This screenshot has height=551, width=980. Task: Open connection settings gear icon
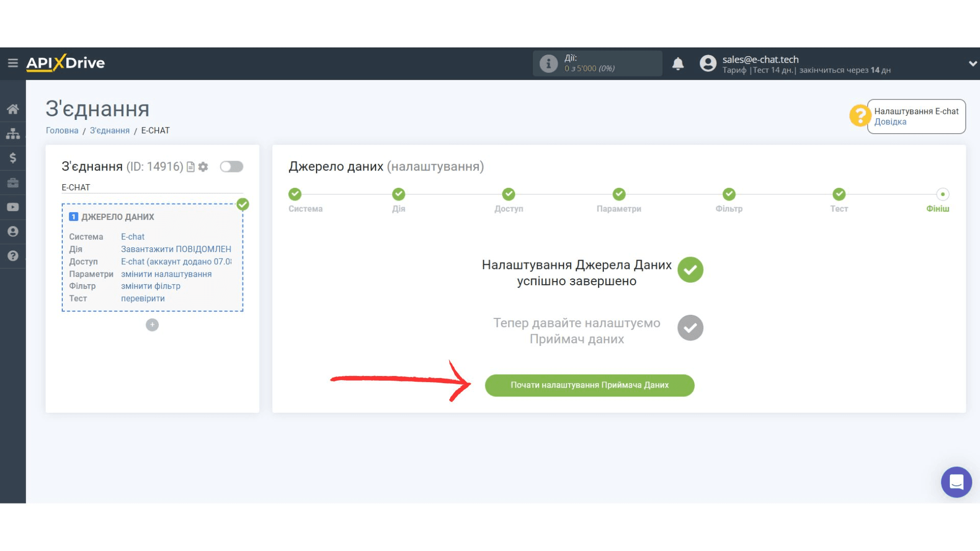coord(203,167)
